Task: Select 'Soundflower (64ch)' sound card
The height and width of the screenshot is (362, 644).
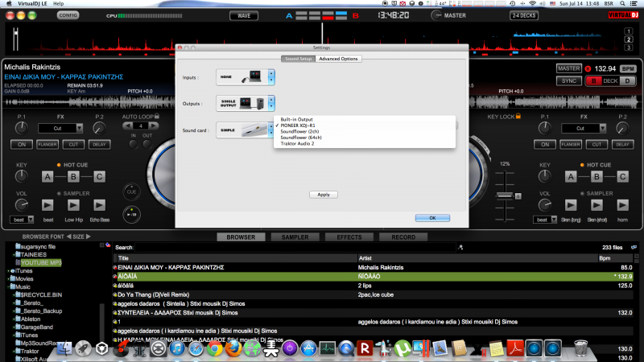Action: click(x=301, y=138)
